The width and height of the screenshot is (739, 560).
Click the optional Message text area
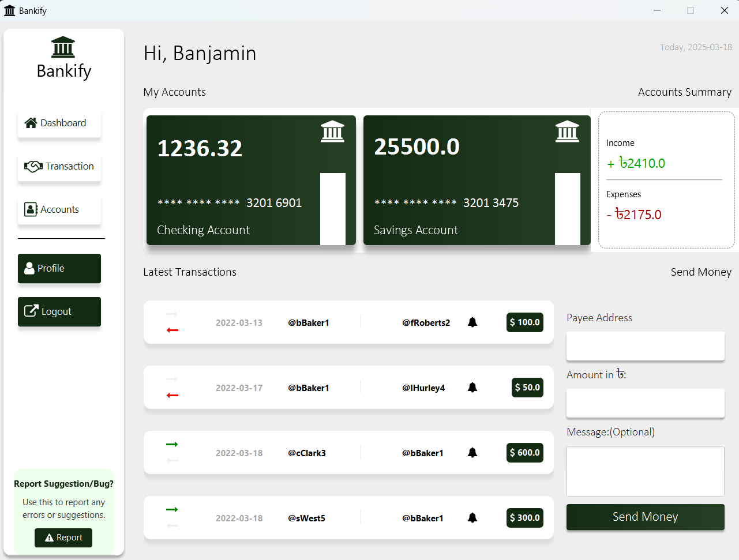click(645, 471)
